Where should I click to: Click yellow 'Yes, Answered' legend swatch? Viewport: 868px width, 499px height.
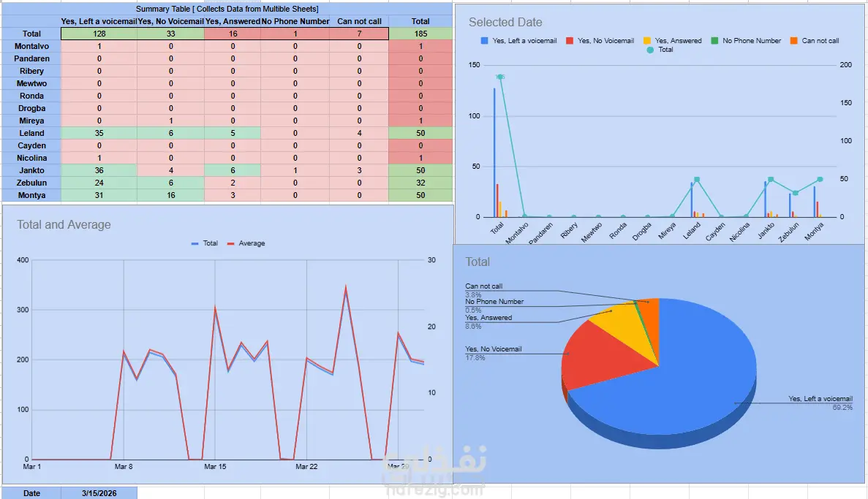point(647,41)
